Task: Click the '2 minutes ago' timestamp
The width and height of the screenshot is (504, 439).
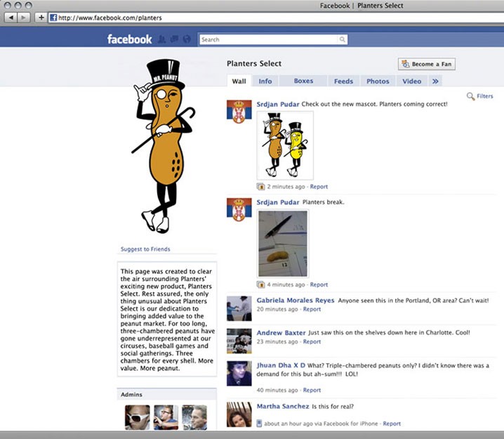Action: tap(286, 187)
